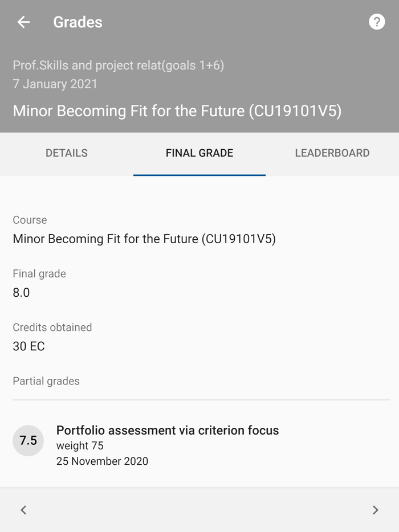This screenshot has height=532, width=399.
Task: Tap the arrow icon beside the Grades heading
Action: click(x=23, y=22)
